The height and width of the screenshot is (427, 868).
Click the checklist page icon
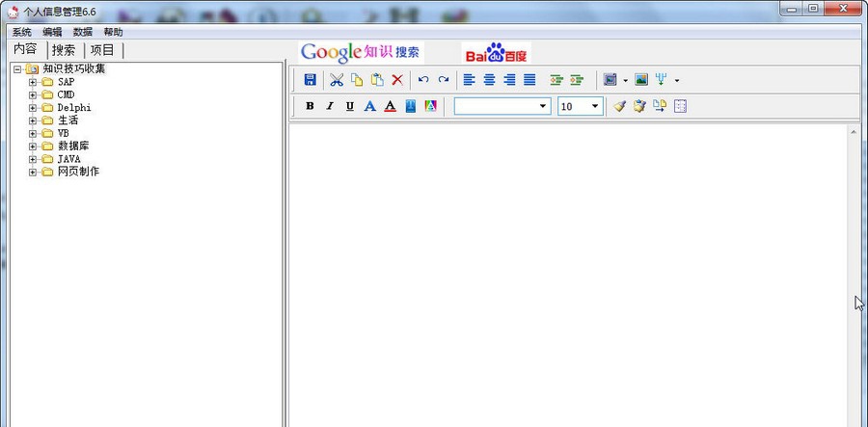tap(680, 106)
